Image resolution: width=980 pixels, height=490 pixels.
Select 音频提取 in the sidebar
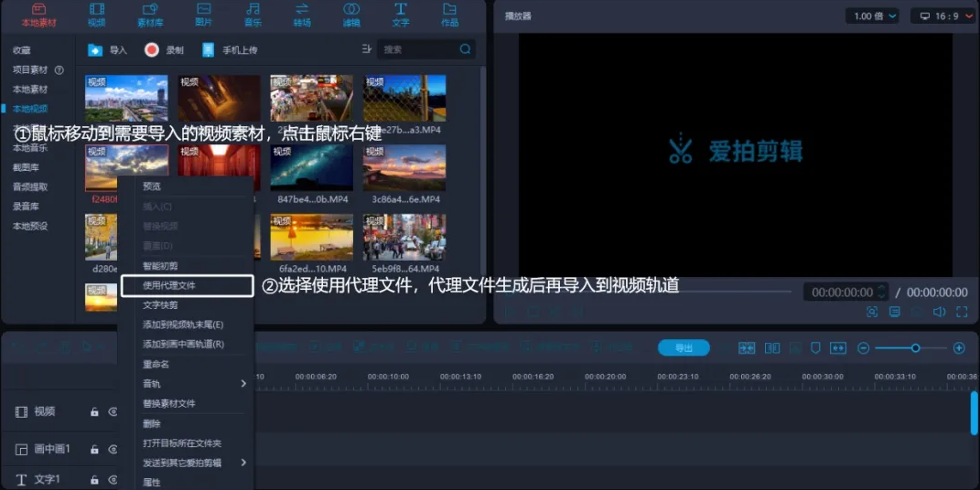tap(30, 186)
